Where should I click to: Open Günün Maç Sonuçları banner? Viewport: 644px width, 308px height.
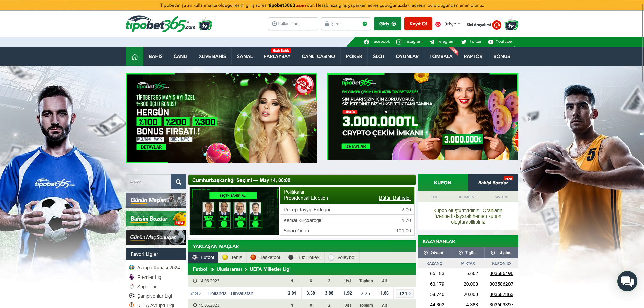[156, 237]
